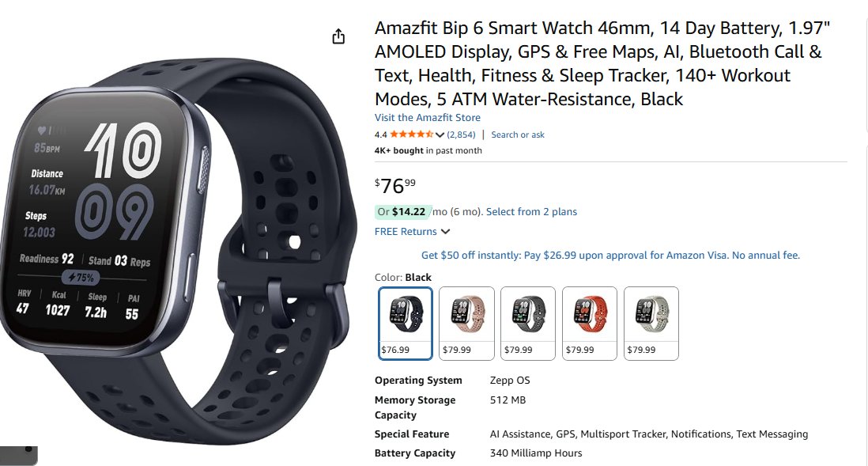Open Select from 2 plans link
868x466 pixels.
[x=531, y=212]
